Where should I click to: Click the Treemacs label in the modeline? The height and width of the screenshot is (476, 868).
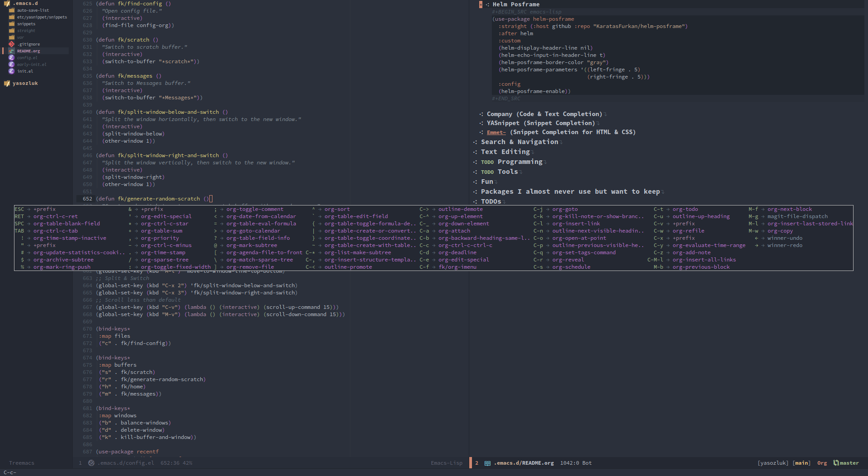point(22,463)
